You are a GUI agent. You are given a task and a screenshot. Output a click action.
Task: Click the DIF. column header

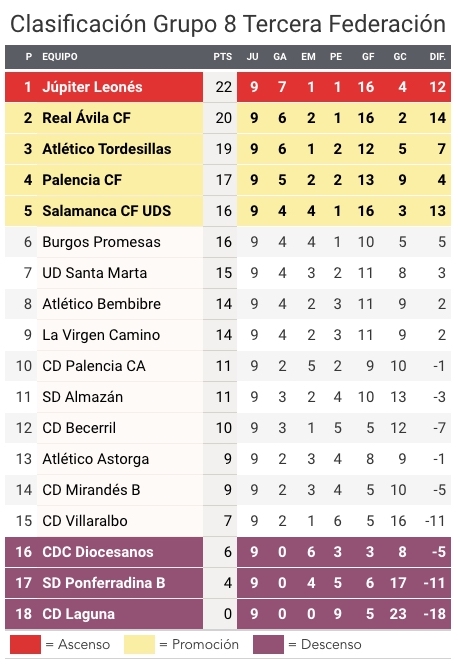coord(437,57)
